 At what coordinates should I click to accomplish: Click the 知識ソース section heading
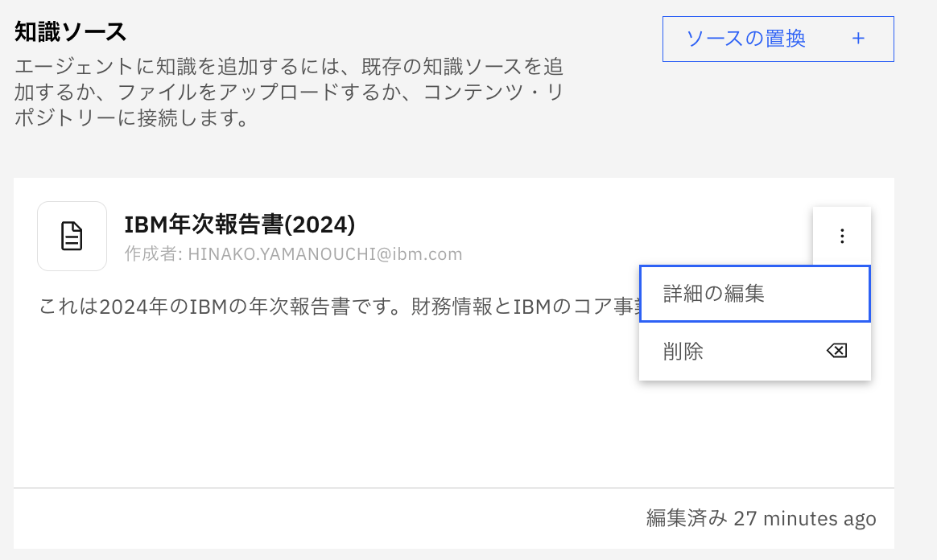71,32
